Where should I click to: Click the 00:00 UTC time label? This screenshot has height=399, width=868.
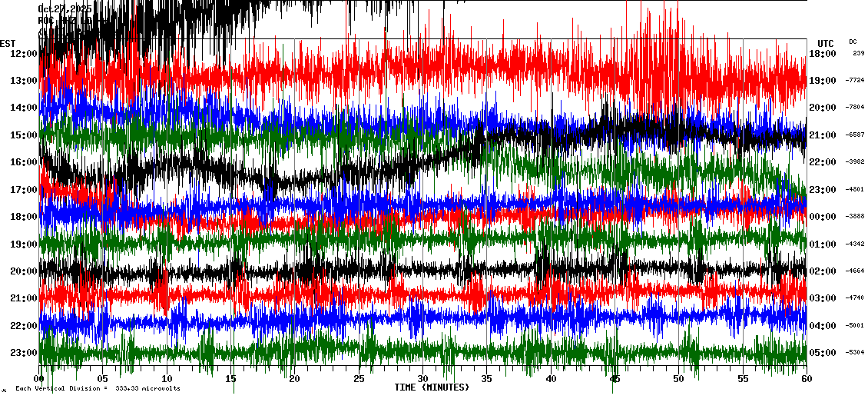tap(822, 217)
